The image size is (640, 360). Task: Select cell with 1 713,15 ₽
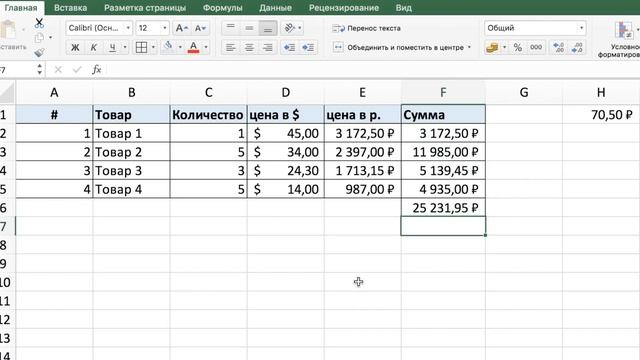tap(362, 171)
